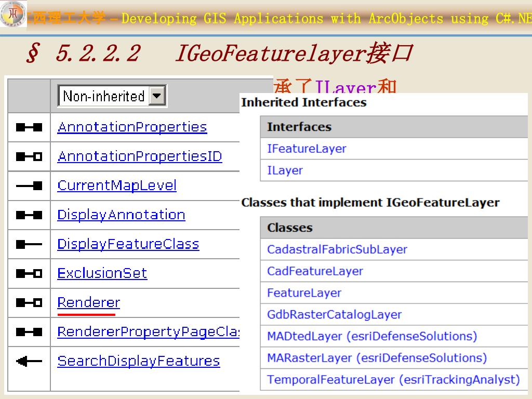The width and height of the screenshot is (532, 399).
Task: Open the ILayer interface link
Action: pyautogui.click(x=285, y=170)
